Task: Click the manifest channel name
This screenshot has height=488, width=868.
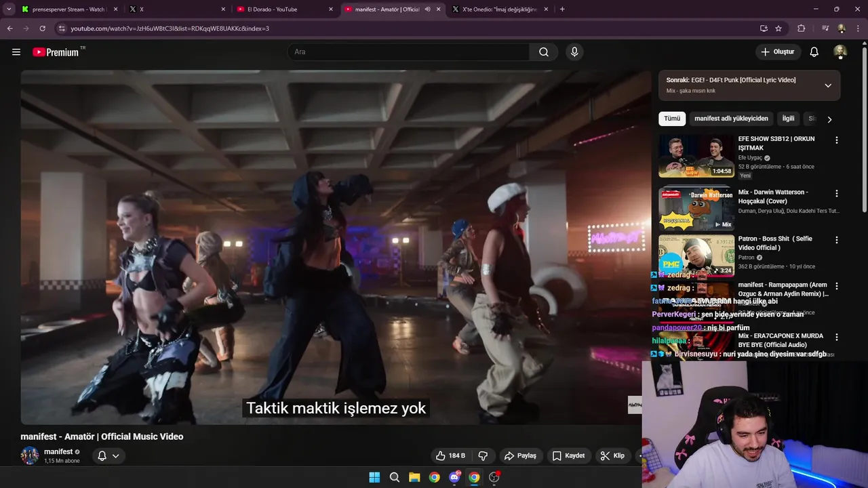Action: 58,451
